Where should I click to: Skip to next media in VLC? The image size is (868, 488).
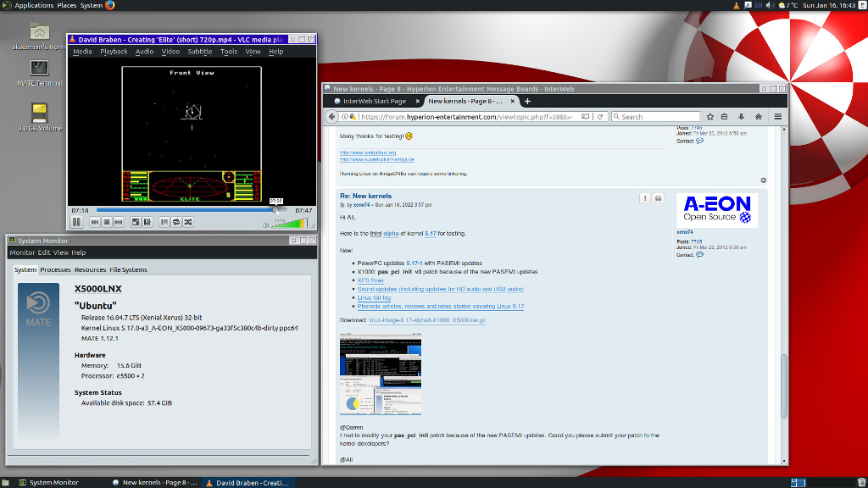click(119, 222)
